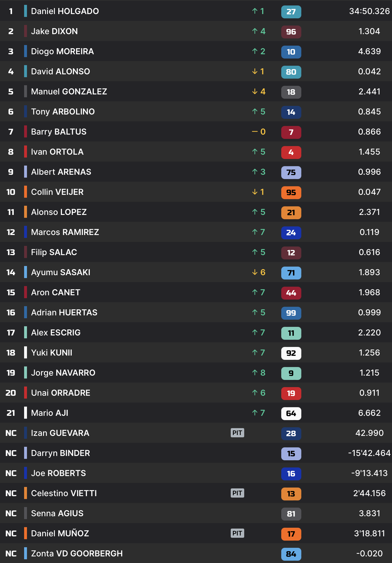Click the NC status for Senna AGIUS
The image size is (392, 563).
(x=11, y=513)
